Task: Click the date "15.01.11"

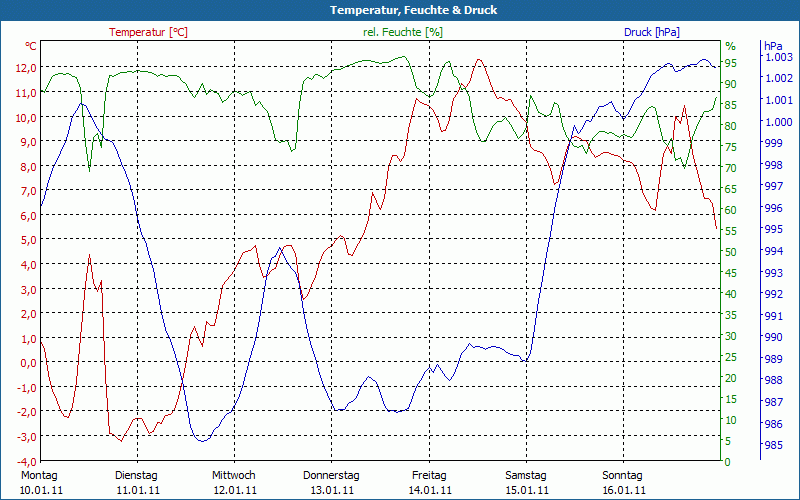Action: coord(527,490)
